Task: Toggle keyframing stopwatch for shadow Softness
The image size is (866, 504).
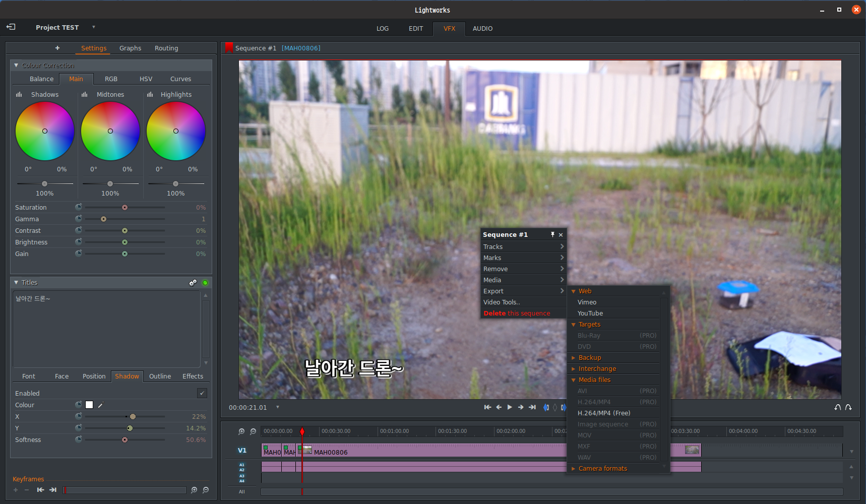Action: coord(79,439)
